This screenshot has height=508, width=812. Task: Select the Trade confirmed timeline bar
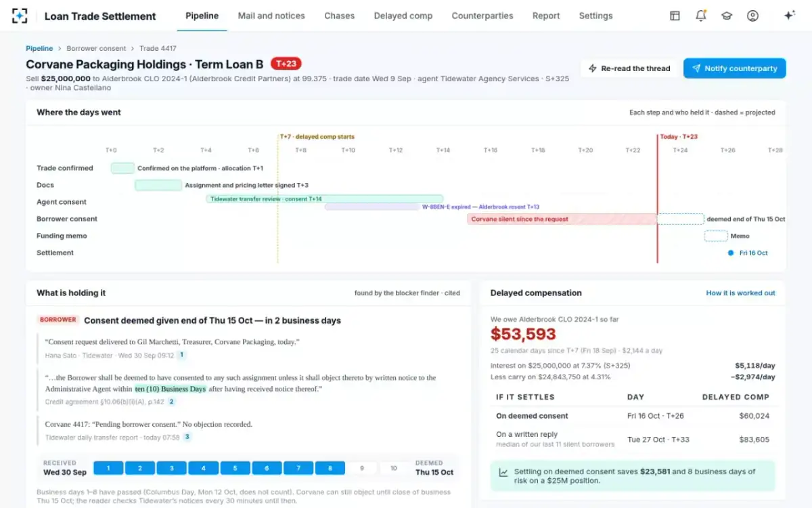click(122, 168)
